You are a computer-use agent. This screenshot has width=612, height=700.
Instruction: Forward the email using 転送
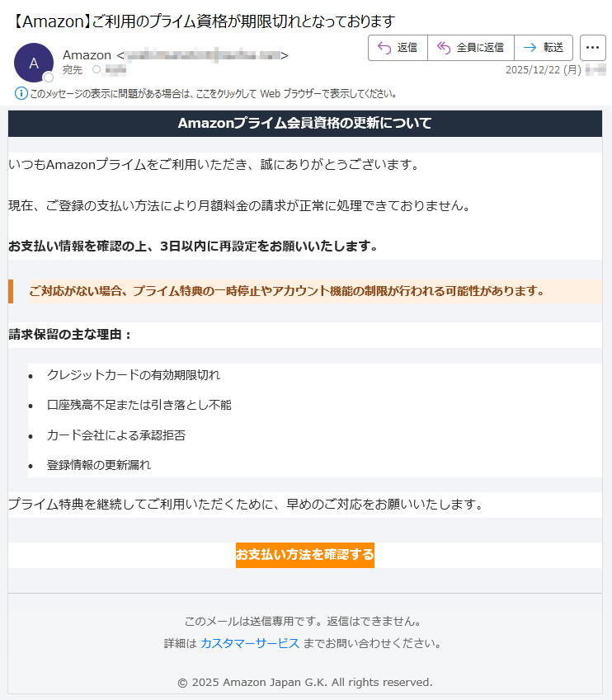[543, 48]
